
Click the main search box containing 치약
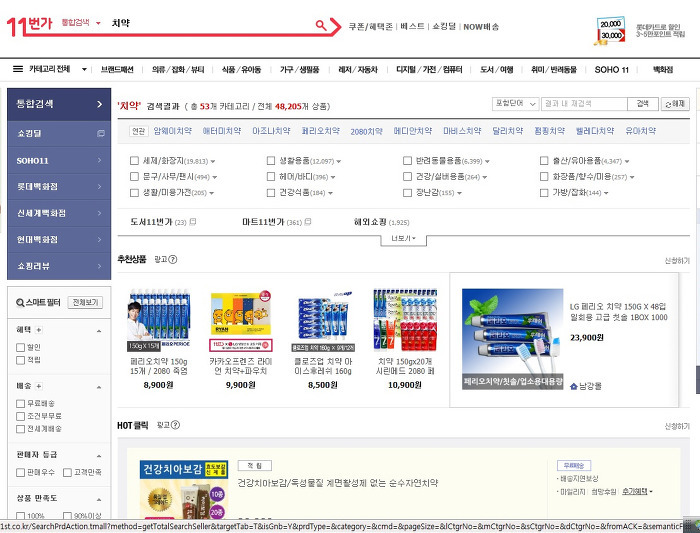pyautogui.click(x=210, y=23)
